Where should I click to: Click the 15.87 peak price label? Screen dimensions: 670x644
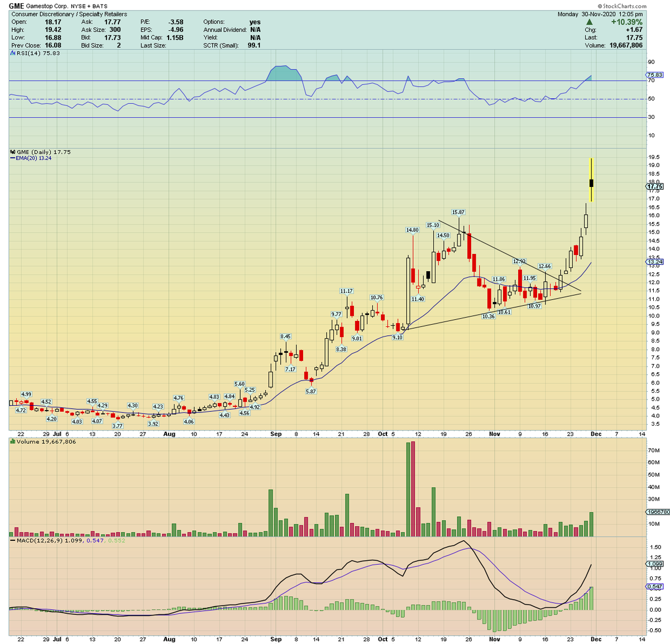point(458,212)
